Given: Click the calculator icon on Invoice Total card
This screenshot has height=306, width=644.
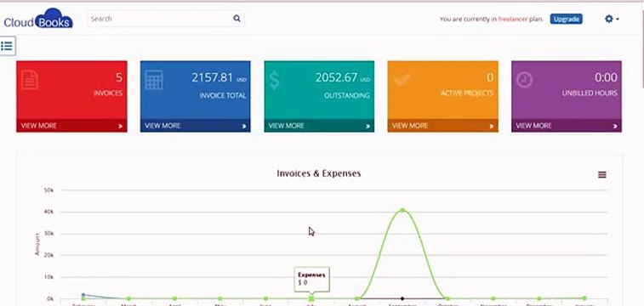Looking at the screenshot, I should coord(154,80).
